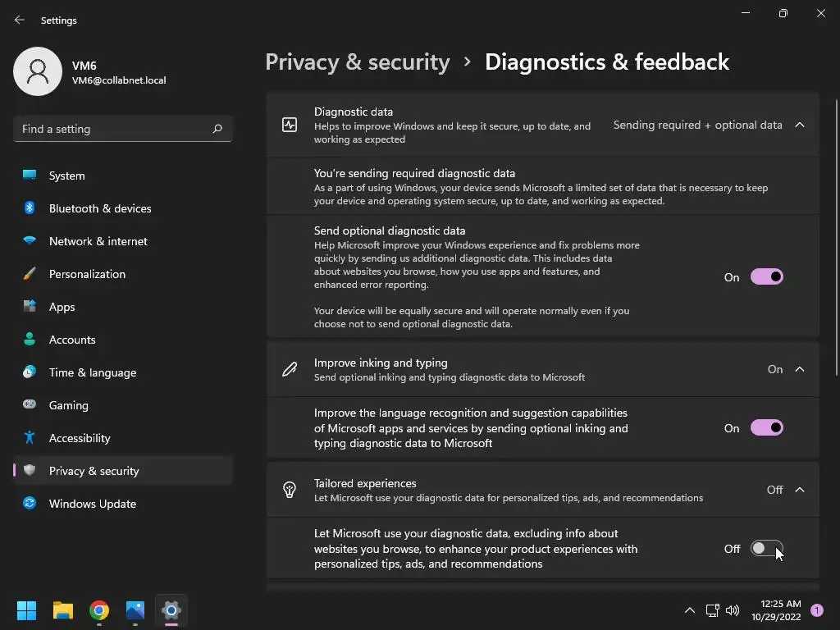Image resolution: width=840 pixels, height=630 pixels.
Task: Select Gaming in the sidebar
Action: (123, 405)
